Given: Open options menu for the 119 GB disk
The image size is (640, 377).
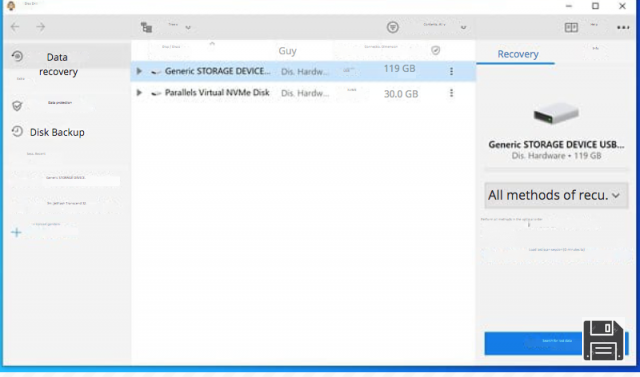Looking at the screenshot, I should click(451, 71).
